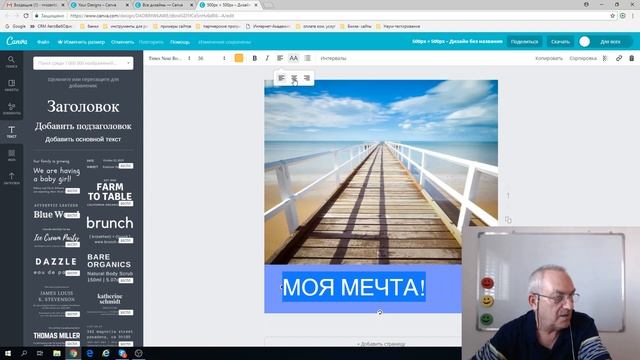Align text left in popup
The width and height of the screenshot is (640, 360).
282,78
